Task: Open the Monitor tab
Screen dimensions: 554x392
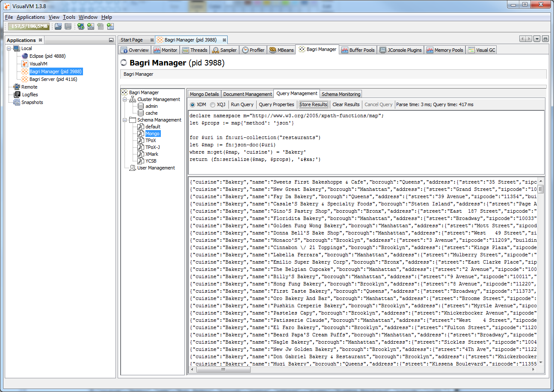Action: tap(166, 50)
